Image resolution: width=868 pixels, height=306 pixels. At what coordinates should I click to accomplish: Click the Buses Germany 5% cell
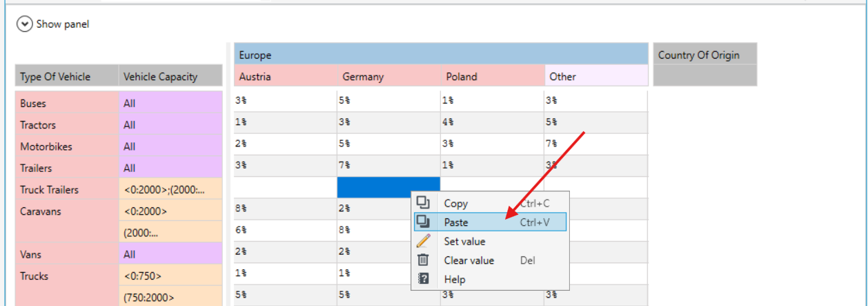[388, 100]
